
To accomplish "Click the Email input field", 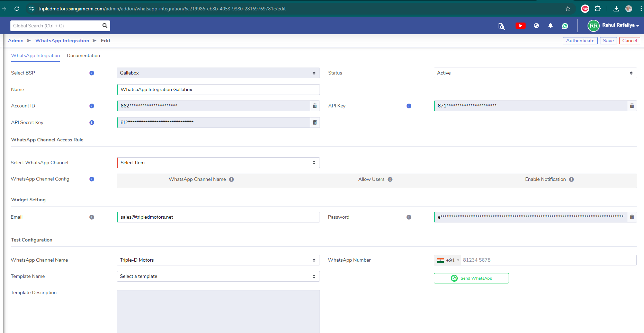I will coord(218,217).
